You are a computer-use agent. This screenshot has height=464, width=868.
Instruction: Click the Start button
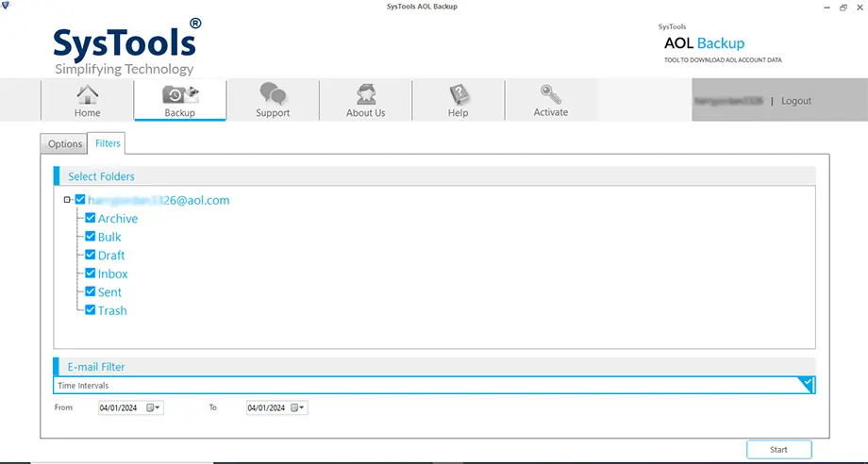[x=778, y=450]
